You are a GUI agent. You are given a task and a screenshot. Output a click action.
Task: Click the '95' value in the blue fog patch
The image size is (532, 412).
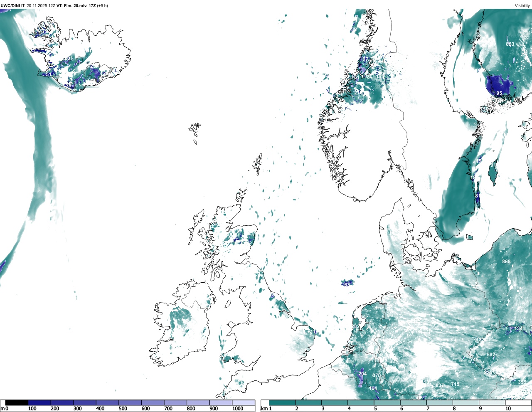click(x=499, y=94)
